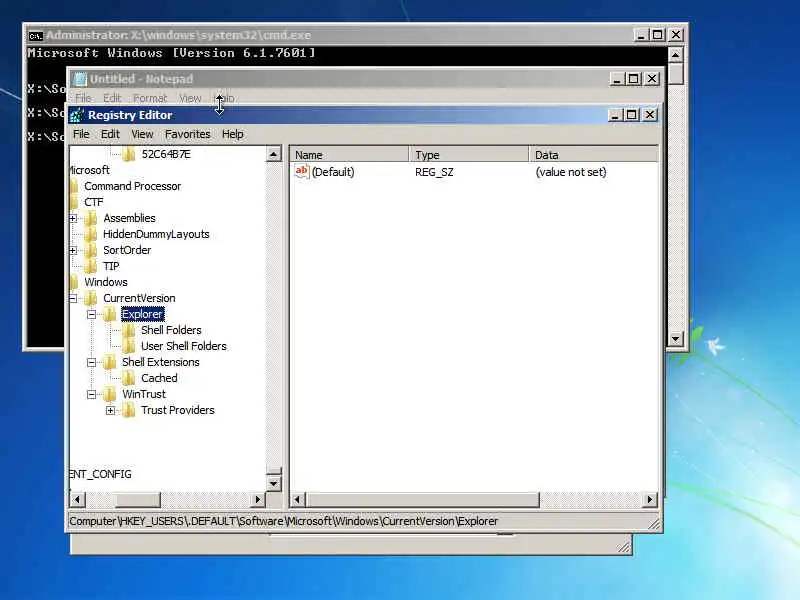
Task: Open the Favorites menu in Registry Editor
Action: [187, 134]
